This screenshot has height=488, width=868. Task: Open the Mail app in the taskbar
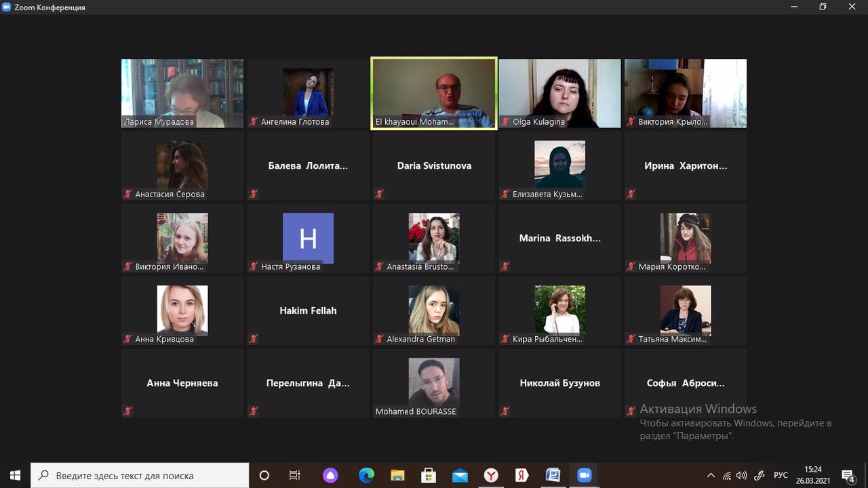[460, 475]
